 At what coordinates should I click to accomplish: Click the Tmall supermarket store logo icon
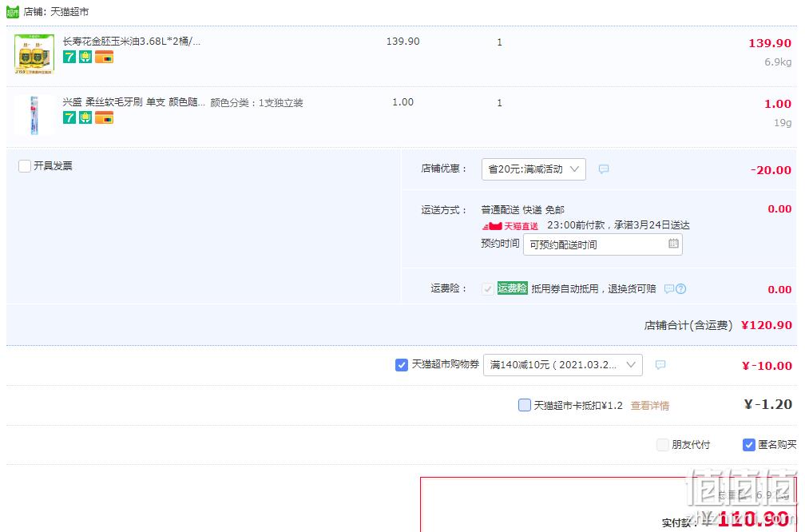coord(13,11)
